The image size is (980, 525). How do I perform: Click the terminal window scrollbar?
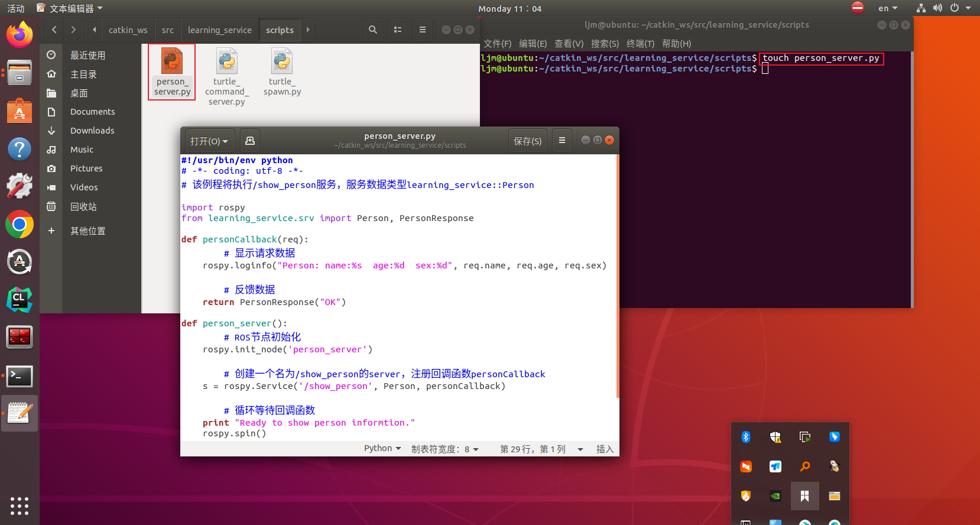point(912,179)
